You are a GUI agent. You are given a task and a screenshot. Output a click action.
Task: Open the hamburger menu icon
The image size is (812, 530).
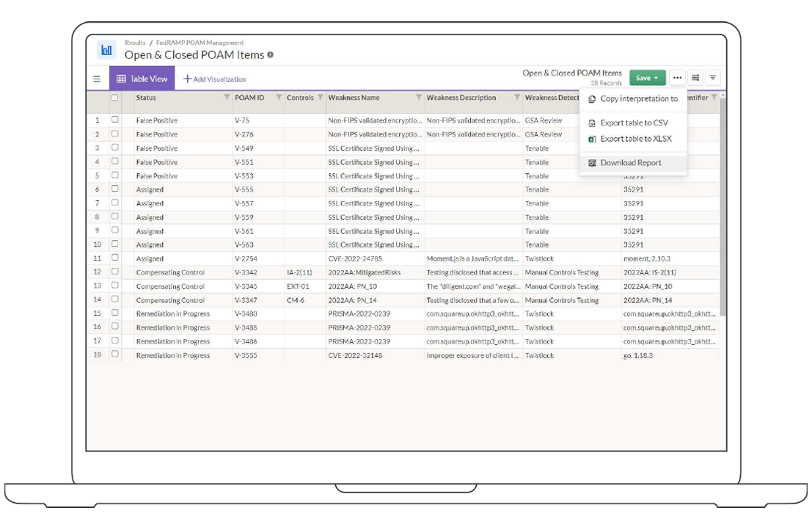(96, 78)
